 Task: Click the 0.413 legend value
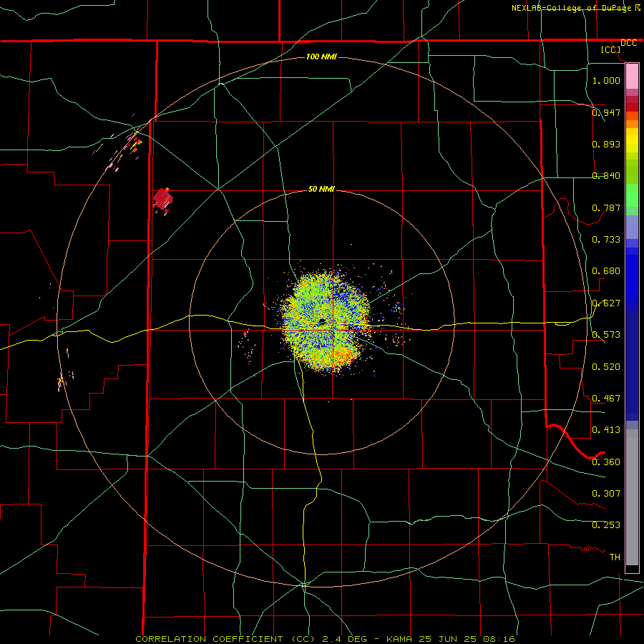click(606, 429)
